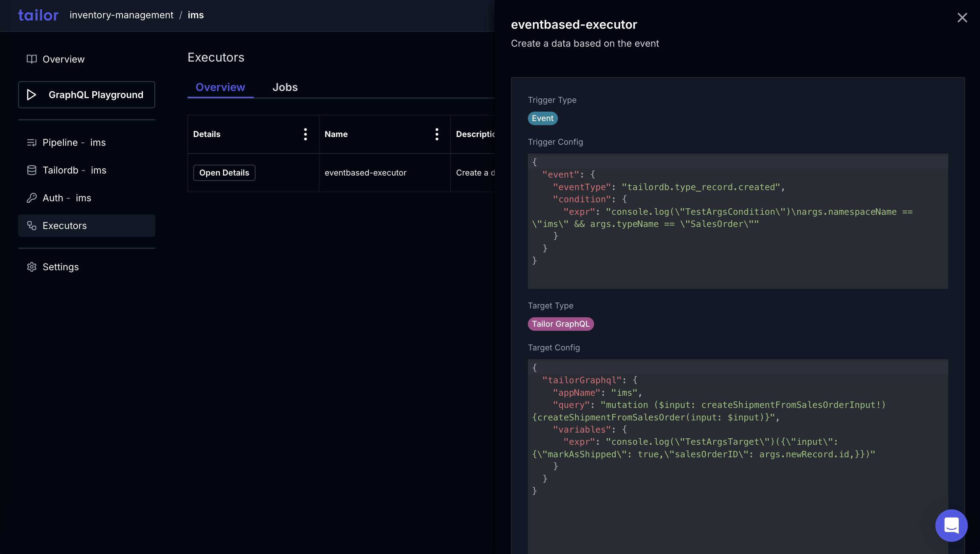The image size is (980, 554).
Task: Click the "eventType" line in Trigger Config
Action: (668, 187)
